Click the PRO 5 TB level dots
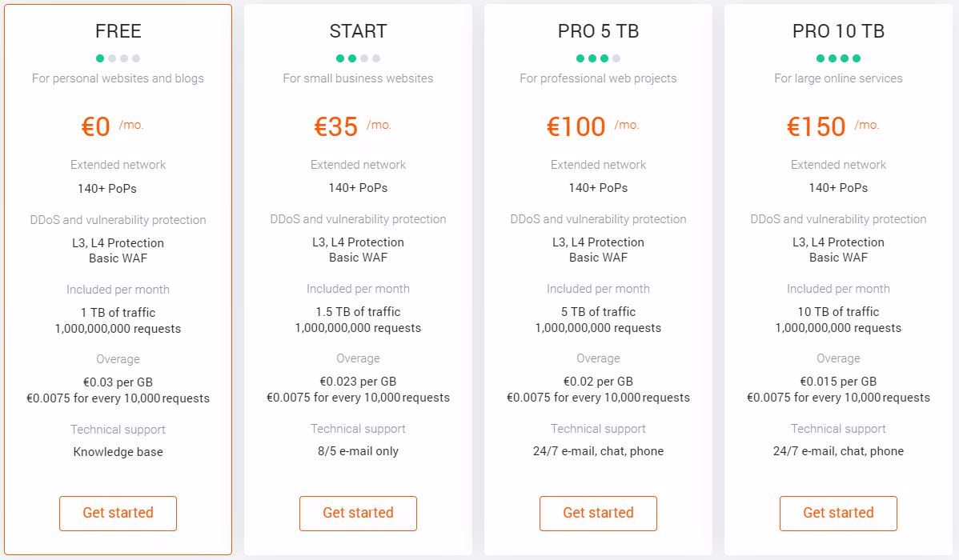 (598, 58)
